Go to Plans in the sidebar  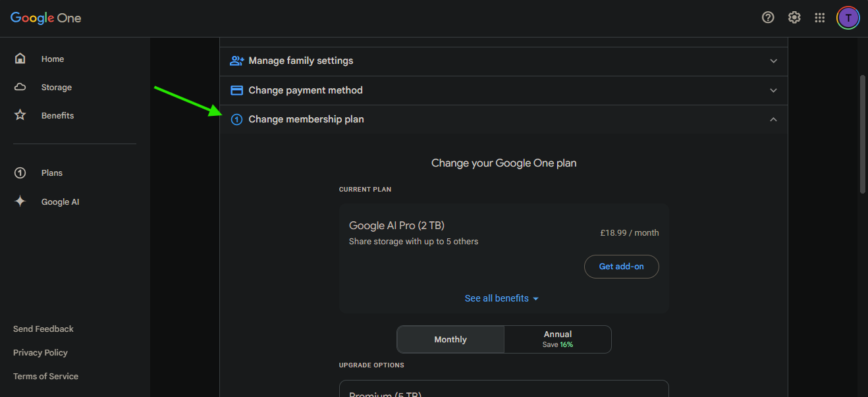51,172
